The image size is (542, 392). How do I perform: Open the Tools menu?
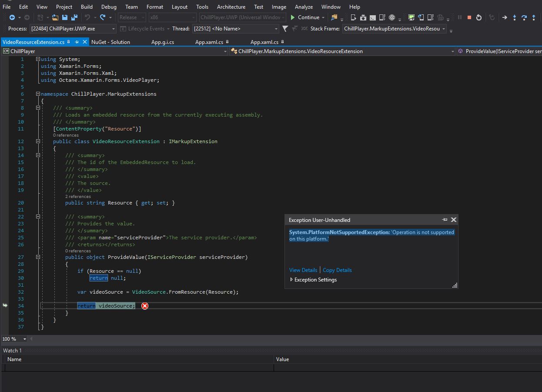(x=202, y=7)
